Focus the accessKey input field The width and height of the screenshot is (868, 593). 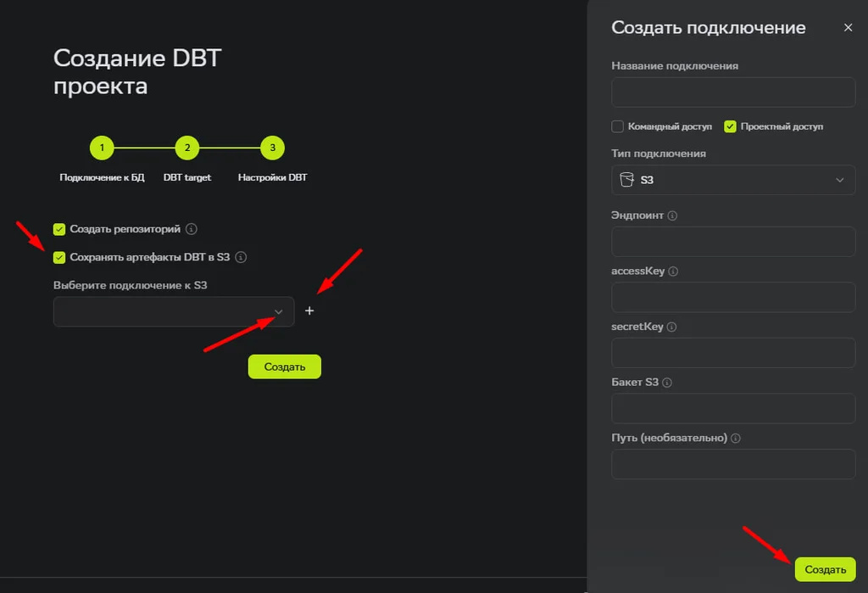733,297
